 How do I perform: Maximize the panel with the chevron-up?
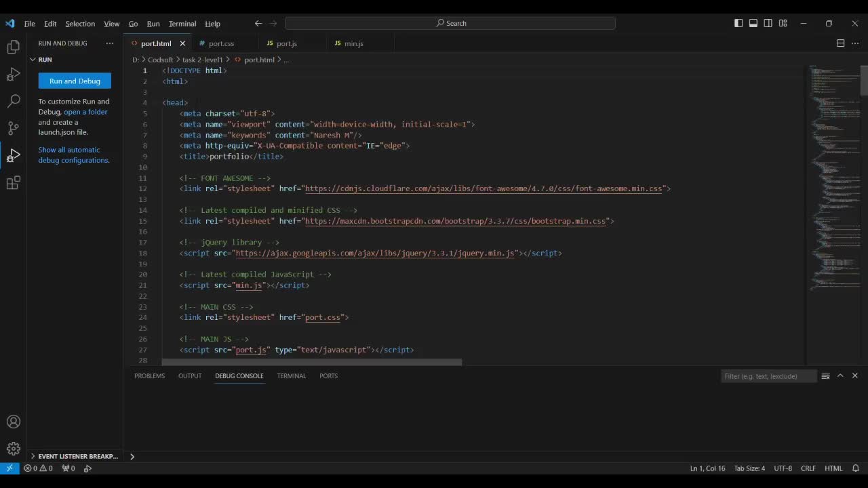pyautogui.click(x=840, y=375)
